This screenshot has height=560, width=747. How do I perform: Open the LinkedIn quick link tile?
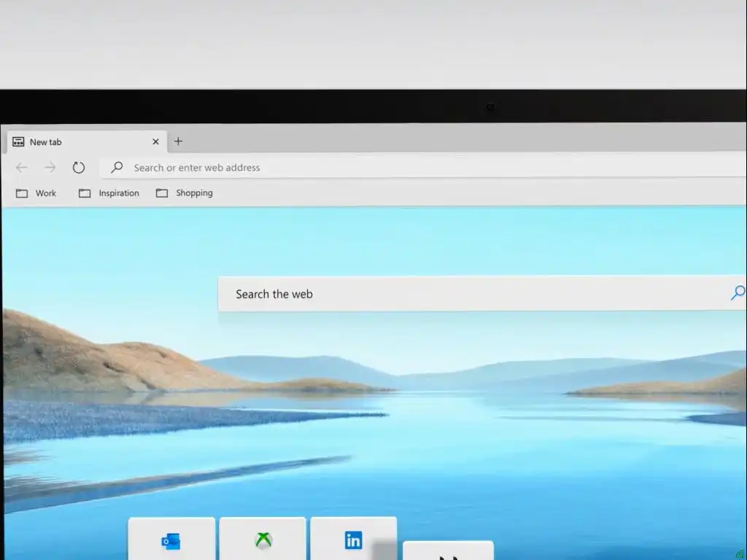[354, 539]
